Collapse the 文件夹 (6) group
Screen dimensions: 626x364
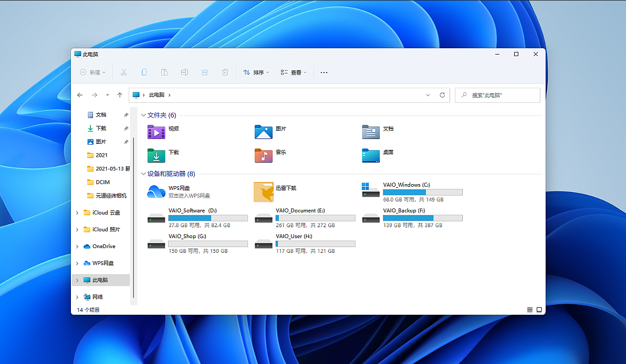coord(143,115)
